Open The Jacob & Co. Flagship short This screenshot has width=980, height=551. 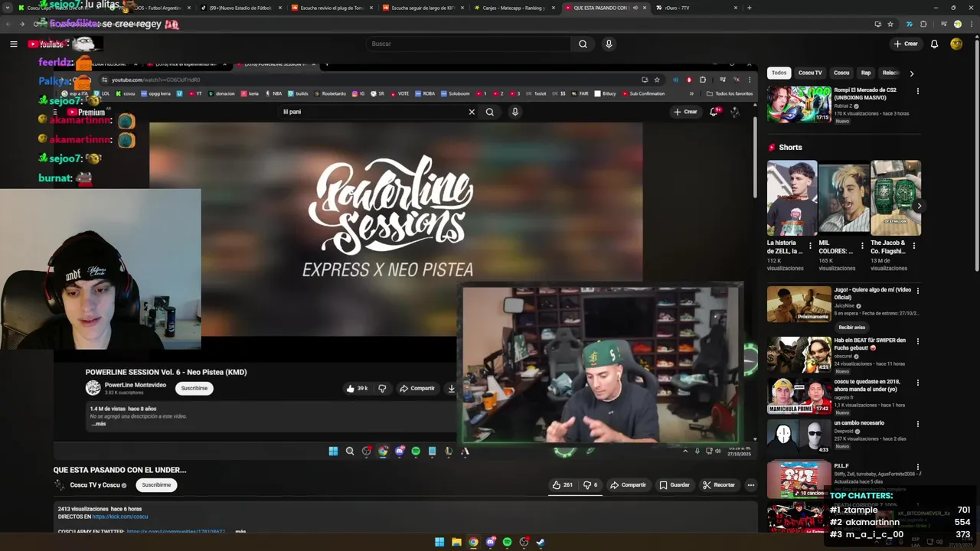(x=895, y=197)
